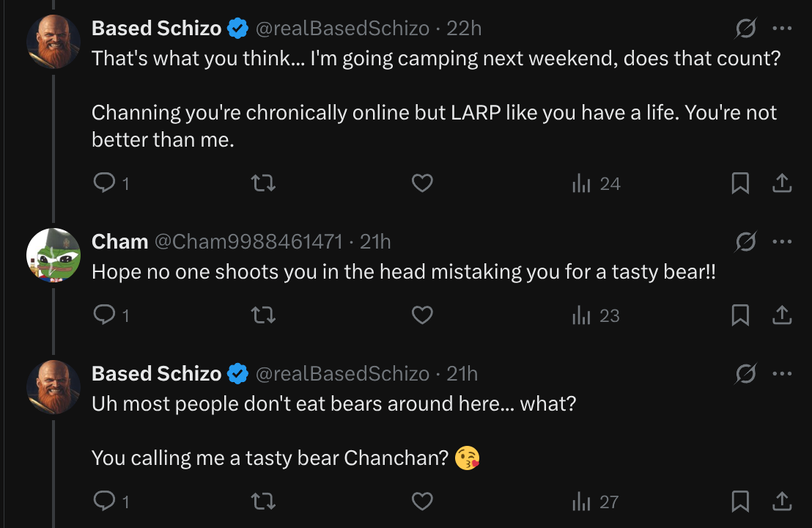The height and width of the screenshot is (528, 812).
Task: Like Cham's tweet about the bear
Action: 422,315
